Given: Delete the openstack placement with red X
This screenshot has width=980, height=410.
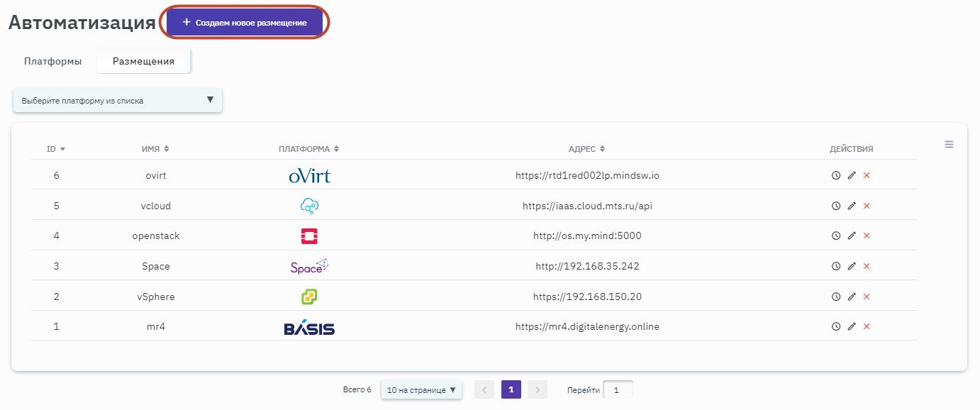Looking at the screenshot, I should (867, 236).
